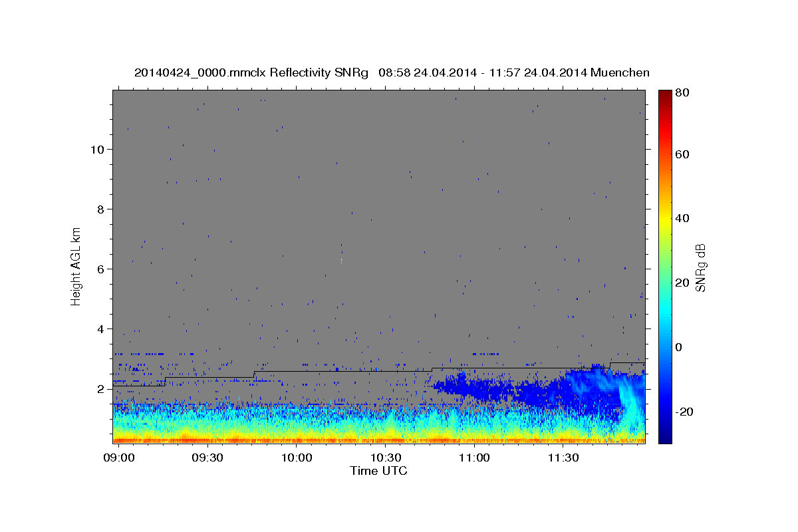Click the colorbar value 40
798x532 pixels.
pos(682,218)
